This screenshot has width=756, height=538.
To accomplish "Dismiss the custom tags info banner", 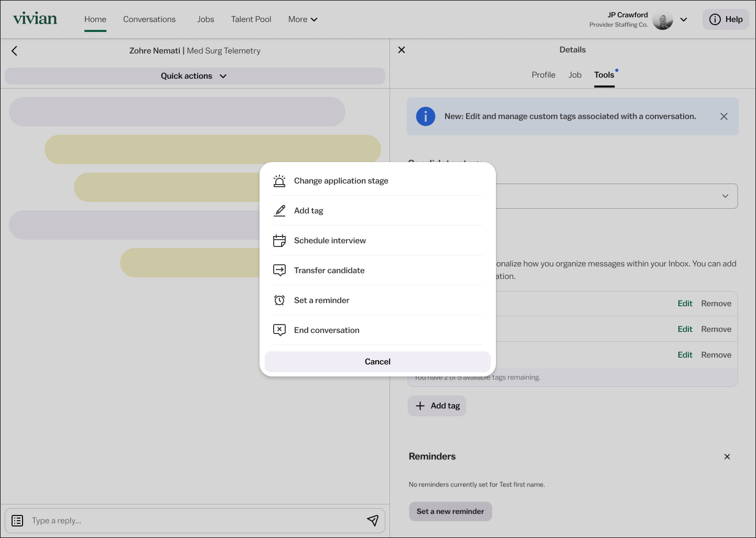I will (724, 116).
